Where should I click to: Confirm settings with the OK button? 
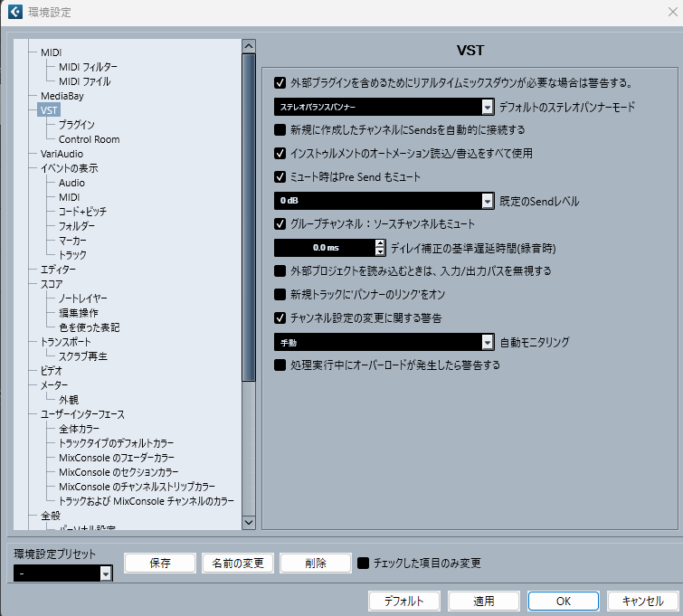pos(564,602)
